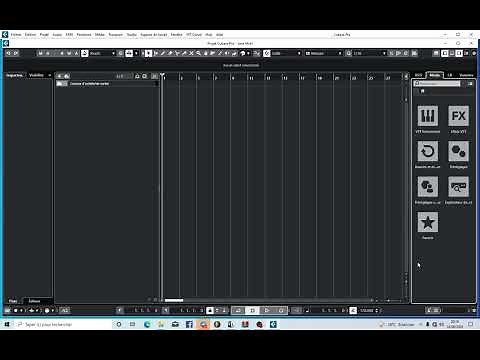Viewport: 480px width, 360px height.
Task: Click the Media panel search field
Action: click(437, 84)
